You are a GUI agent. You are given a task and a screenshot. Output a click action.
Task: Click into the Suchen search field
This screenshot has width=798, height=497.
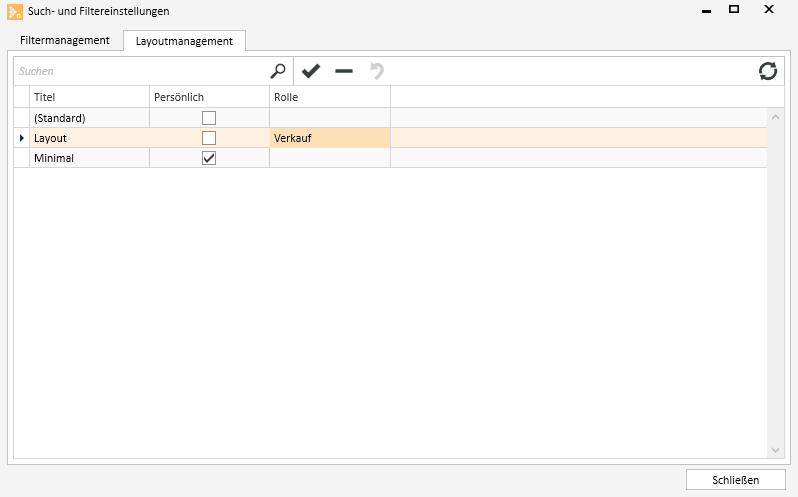140,71
